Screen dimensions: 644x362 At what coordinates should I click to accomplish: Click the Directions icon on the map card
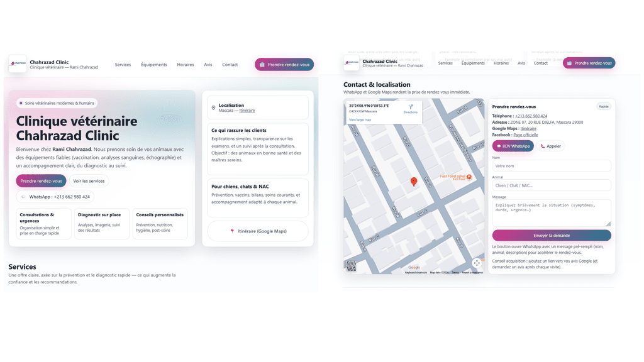coord(411,107)
